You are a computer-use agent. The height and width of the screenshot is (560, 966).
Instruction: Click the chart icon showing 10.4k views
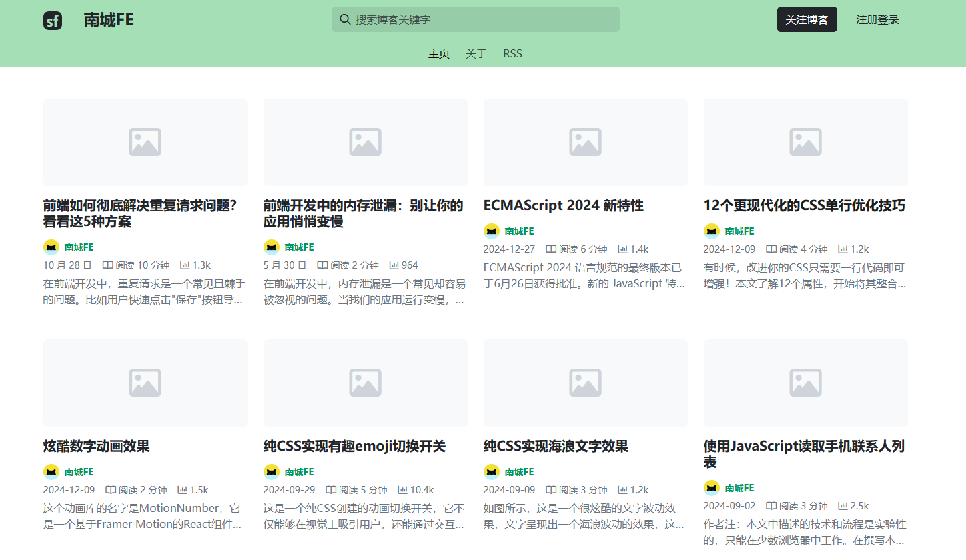(404, 489)
